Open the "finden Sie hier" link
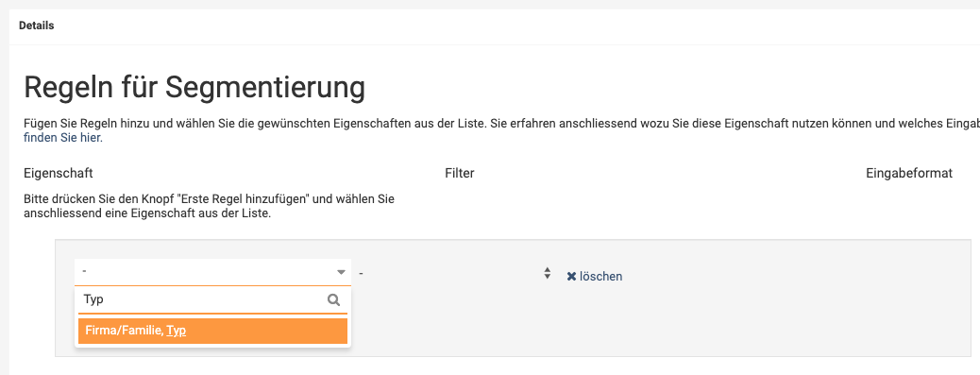Viewport: 980px width, 375px height. point(63,138)
